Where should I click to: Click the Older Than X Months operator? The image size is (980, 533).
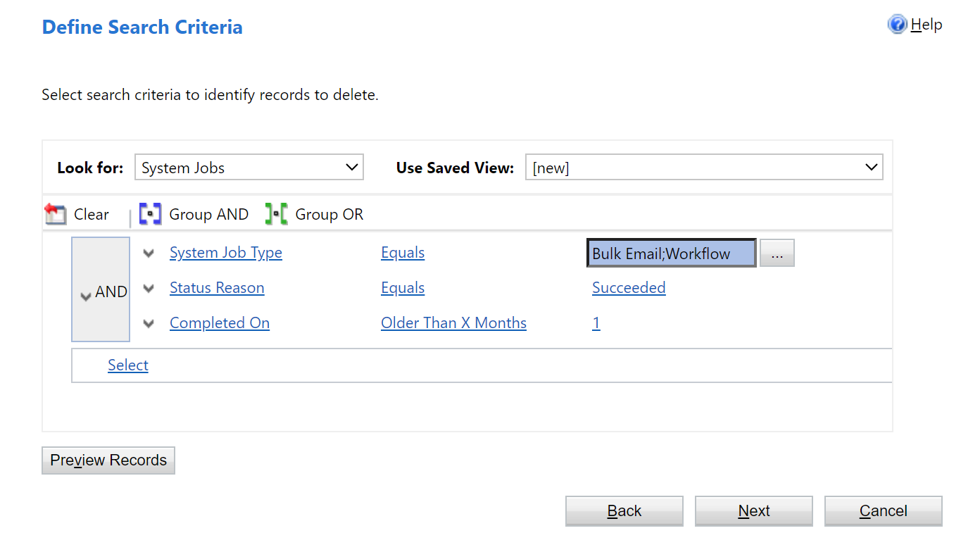pos(453,323)
